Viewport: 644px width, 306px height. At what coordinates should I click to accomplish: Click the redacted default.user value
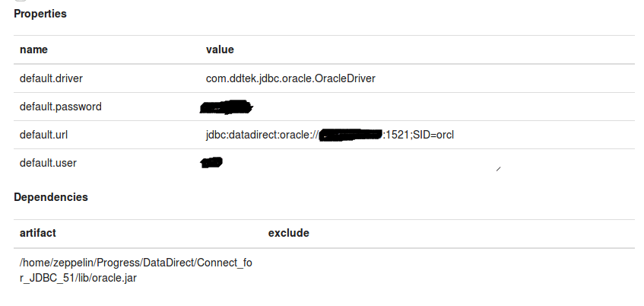click(211, 162)
